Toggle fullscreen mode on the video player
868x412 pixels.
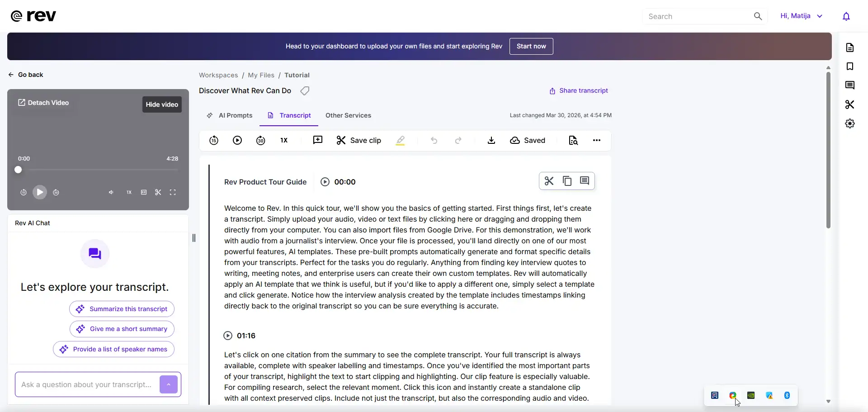point(173,192)
